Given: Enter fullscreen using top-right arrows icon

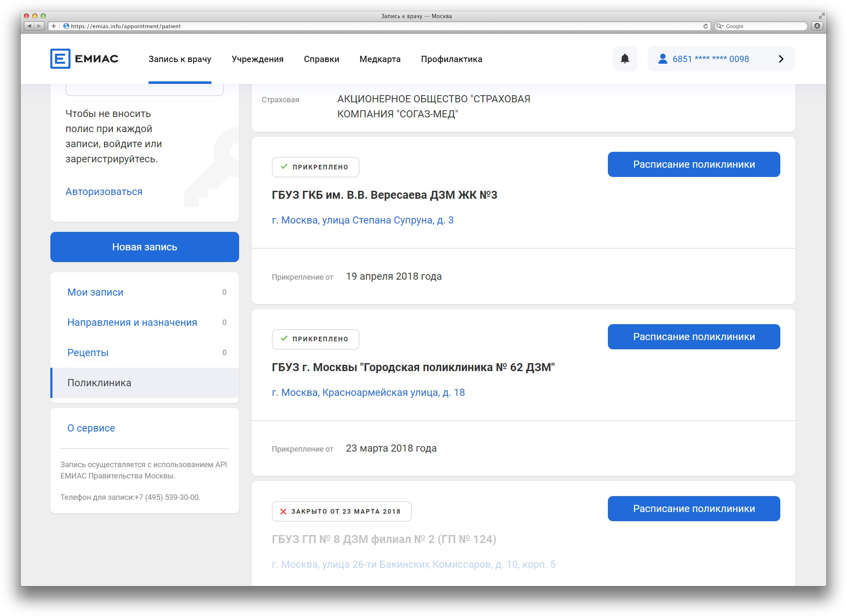Looking at the screenshot, I should [x=821, y=16].
